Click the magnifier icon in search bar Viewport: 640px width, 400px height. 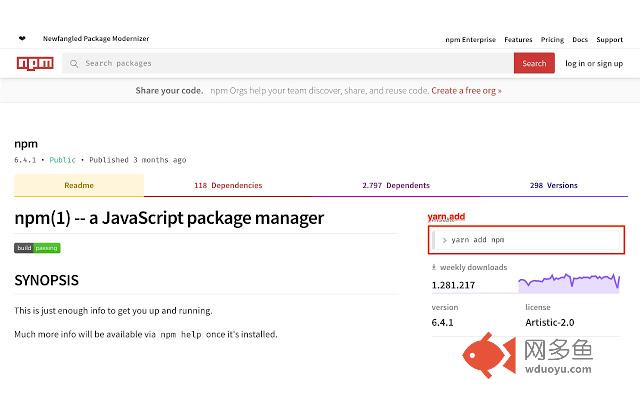74,64
